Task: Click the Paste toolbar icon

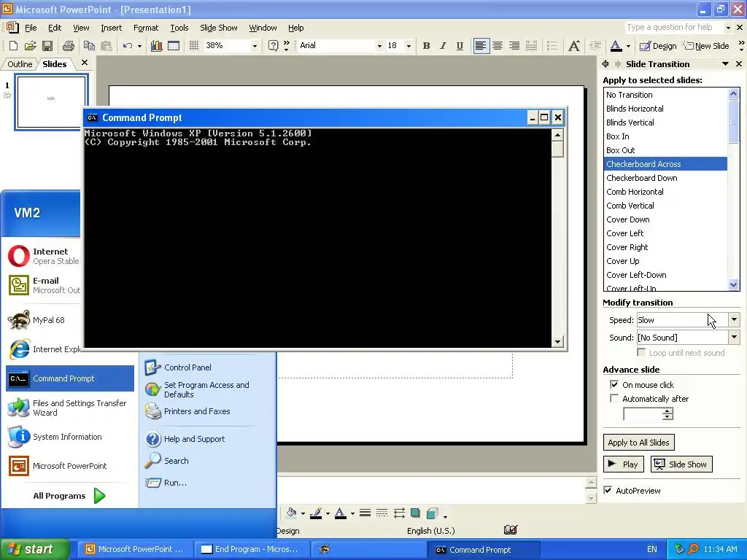Action: coord(107,46)
